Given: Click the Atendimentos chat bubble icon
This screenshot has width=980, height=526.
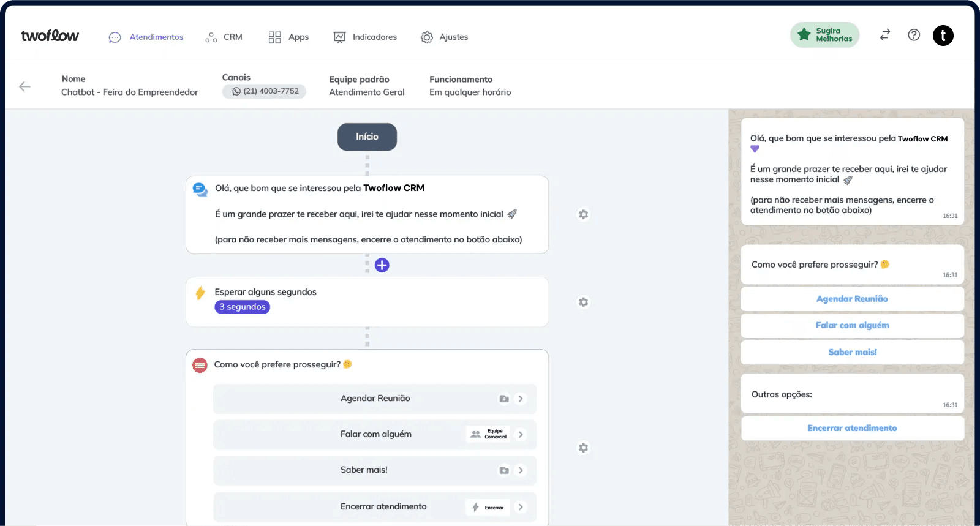Looking at the screenshot, I should click(x=115, y=37).
